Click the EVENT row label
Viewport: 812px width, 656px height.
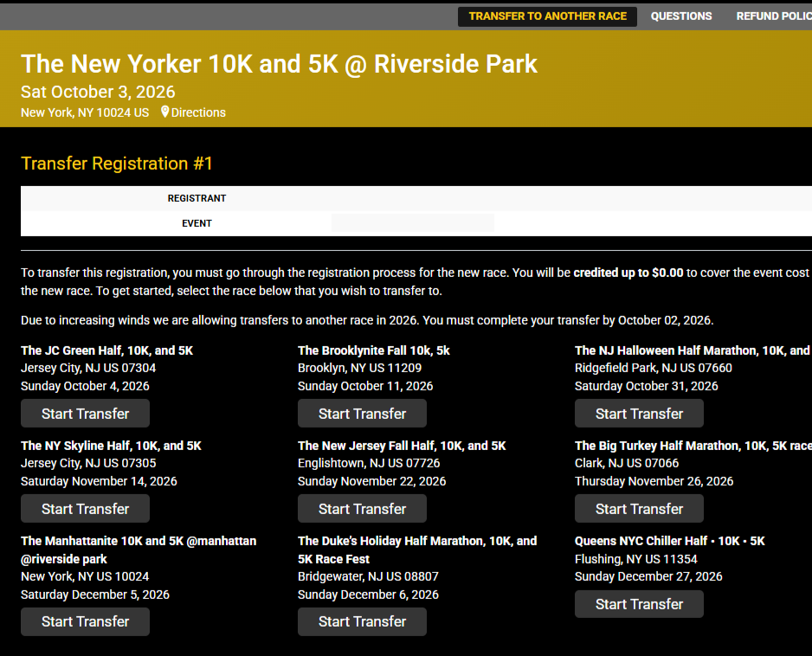click(197, 223)
